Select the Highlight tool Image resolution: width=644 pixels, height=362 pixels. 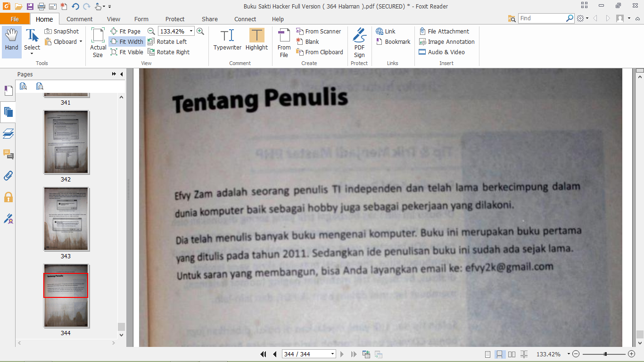tap(256, 40)
